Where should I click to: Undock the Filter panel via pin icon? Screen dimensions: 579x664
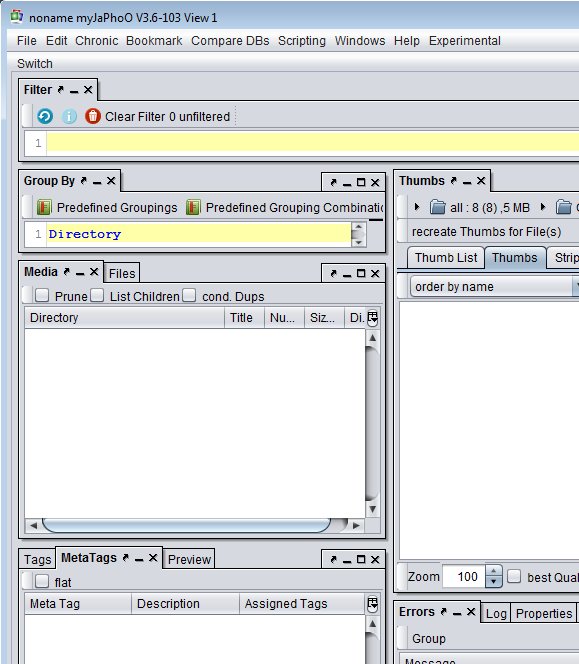(x=61, y=90)
